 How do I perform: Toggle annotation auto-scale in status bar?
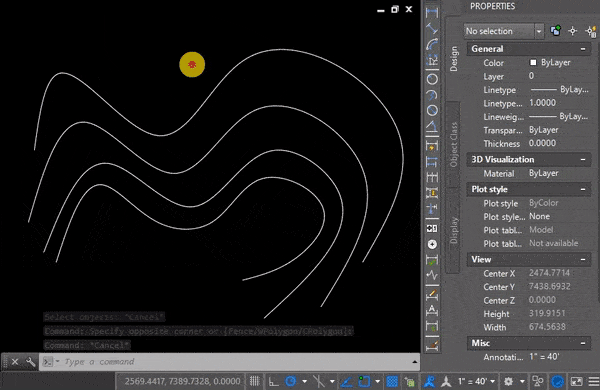click(446, 381)
